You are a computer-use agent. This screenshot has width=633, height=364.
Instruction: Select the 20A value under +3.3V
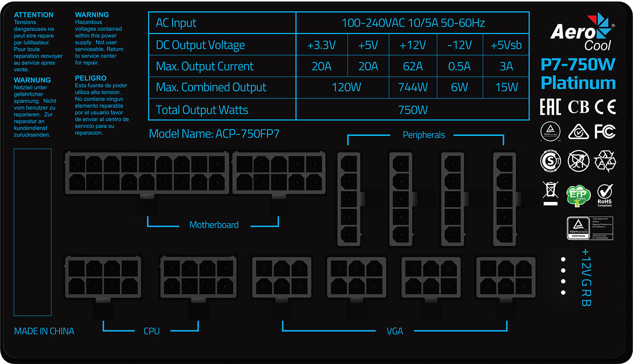click(322, 66)
